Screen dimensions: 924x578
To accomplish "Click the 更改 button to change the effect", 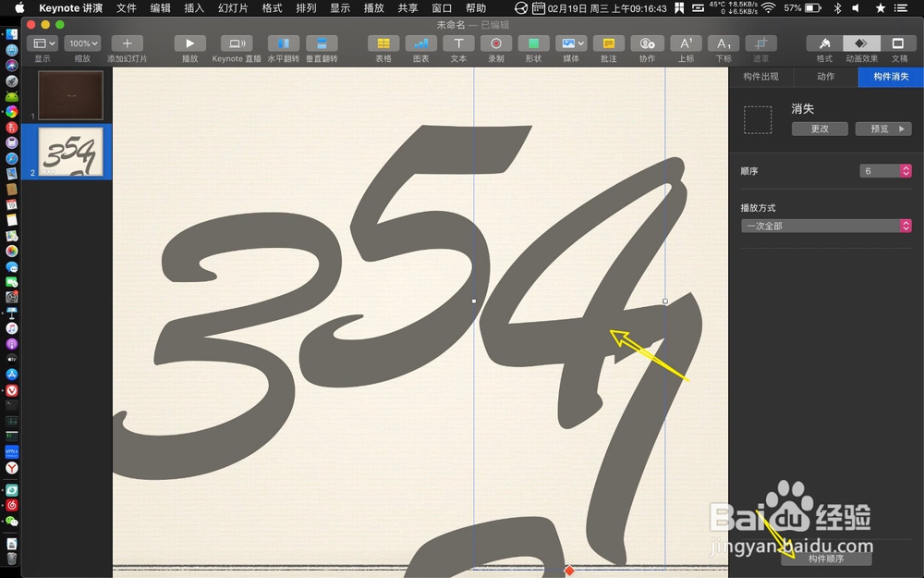I will point(820,129).
